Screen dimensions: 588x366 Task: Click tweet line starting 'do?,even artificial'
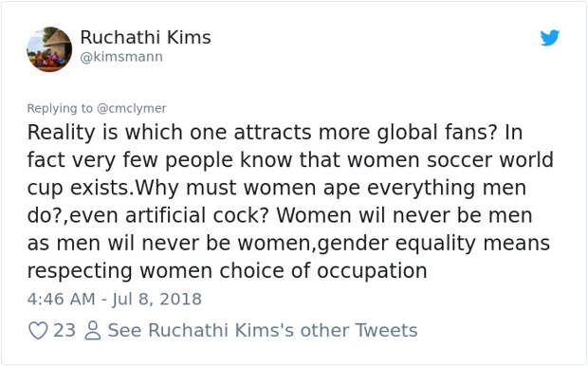280,215
